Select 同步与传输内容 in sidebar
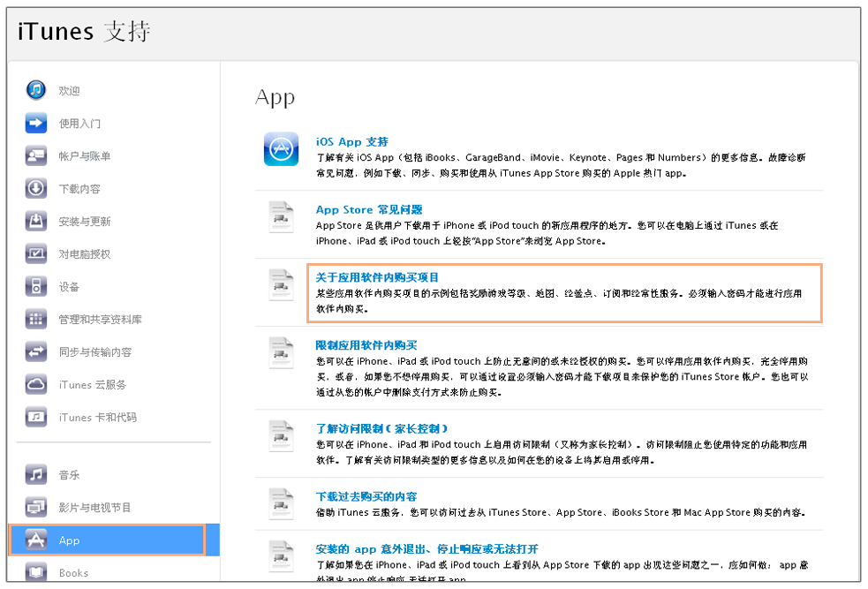Screen dimensions: 868x589 95,351
